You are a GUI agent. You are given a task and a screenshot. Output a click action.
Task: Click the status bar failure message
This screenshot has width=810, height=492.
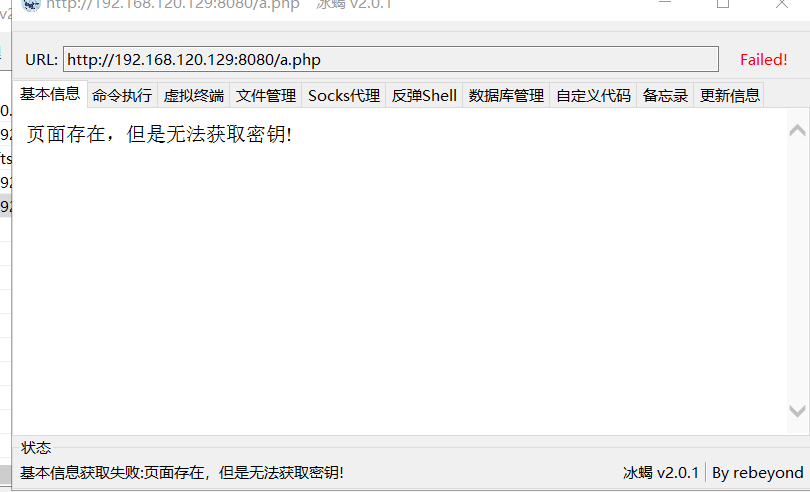click(x=182, y=472)
